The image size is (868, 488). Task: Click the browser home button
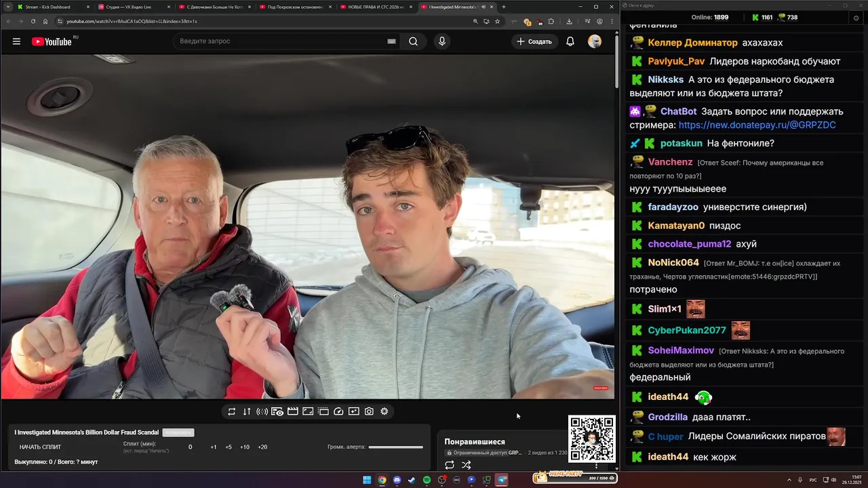(45, 21)
